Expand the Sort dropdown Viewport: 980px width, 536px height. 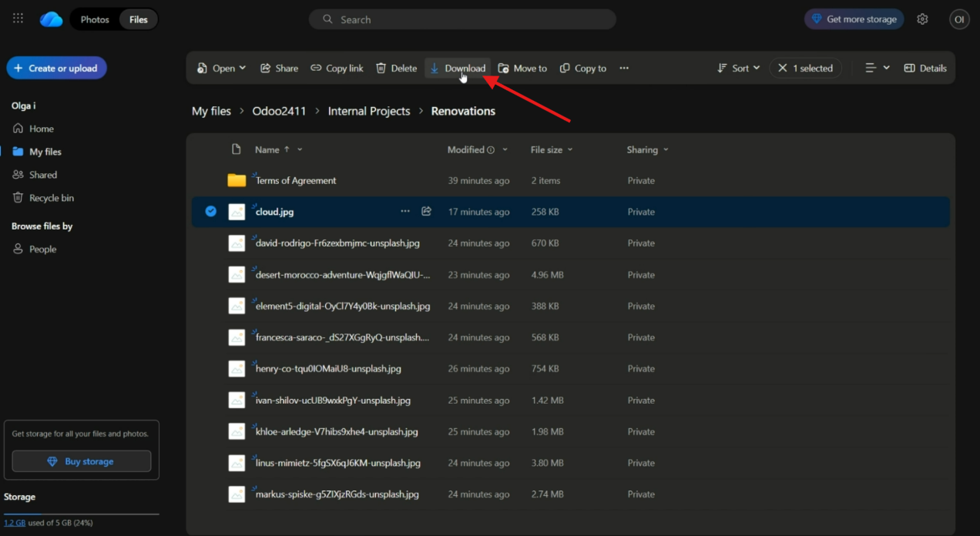738,69
